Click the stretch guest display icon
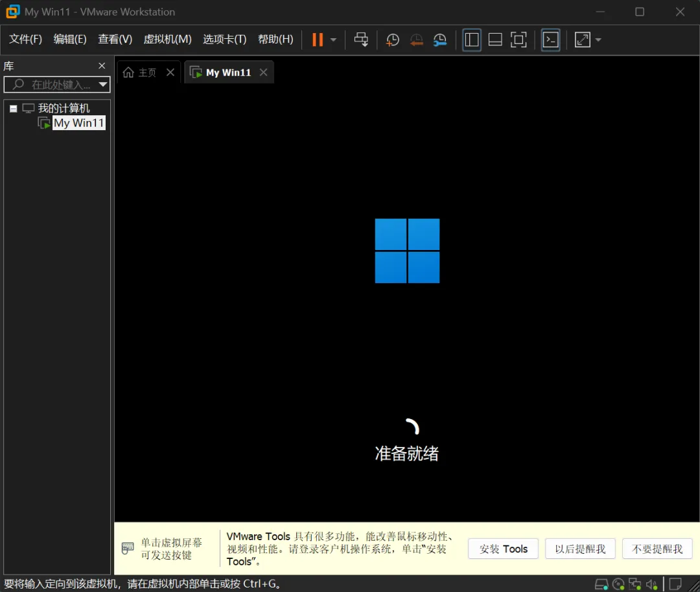700x592 pixels. [x=583, y=40]
